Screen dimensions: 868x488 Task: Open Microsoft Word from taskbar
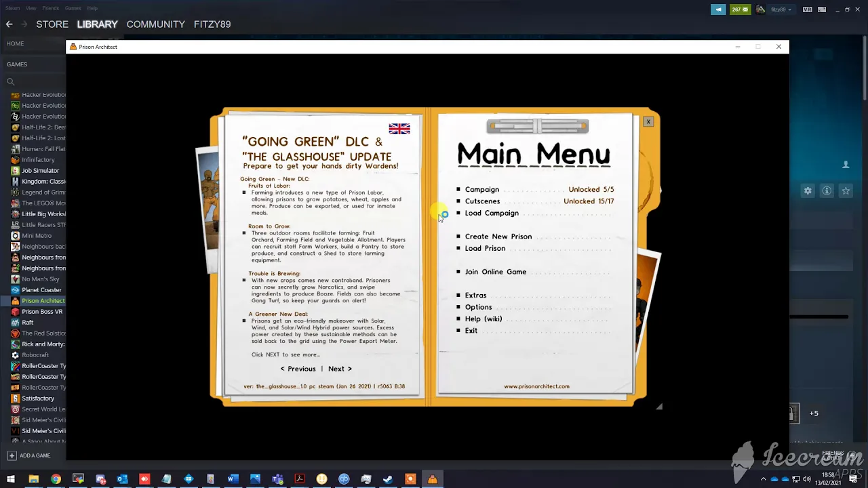click(x=233, y=479)
